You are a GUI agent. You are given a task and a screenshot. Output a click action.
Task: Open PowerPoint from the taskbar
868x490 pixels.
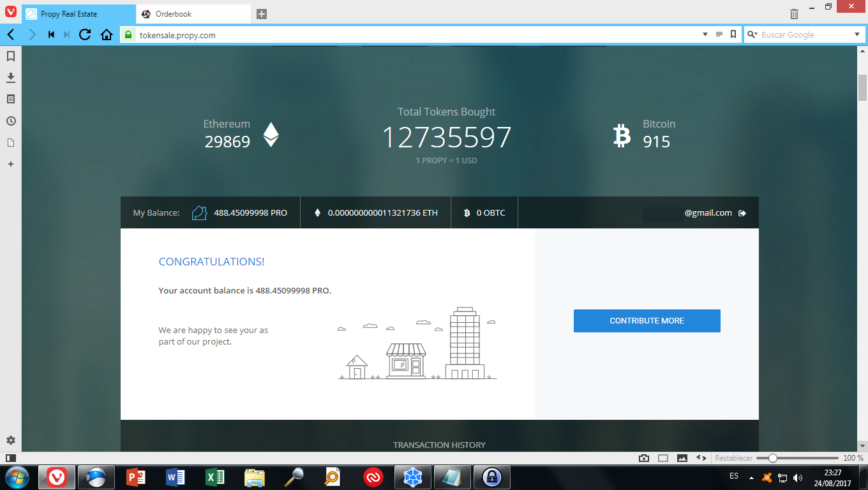point(137,477)
